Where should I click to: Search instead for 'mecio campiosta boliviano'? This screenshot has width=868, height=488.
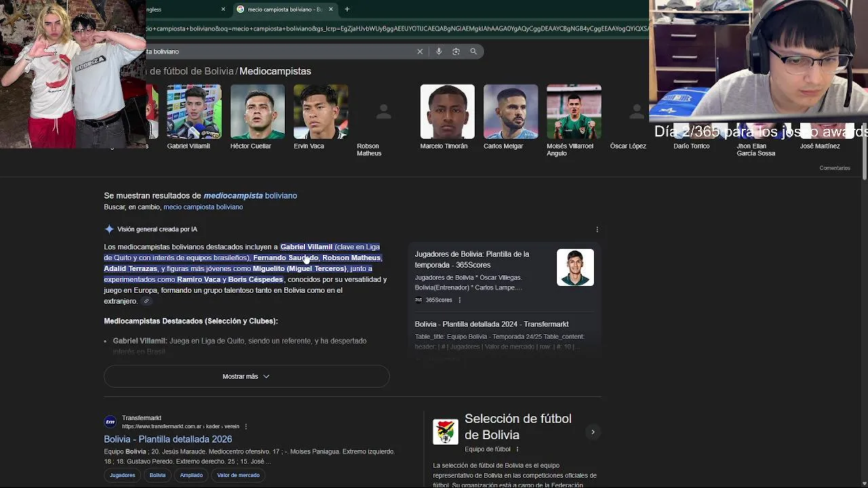point(203,207)
